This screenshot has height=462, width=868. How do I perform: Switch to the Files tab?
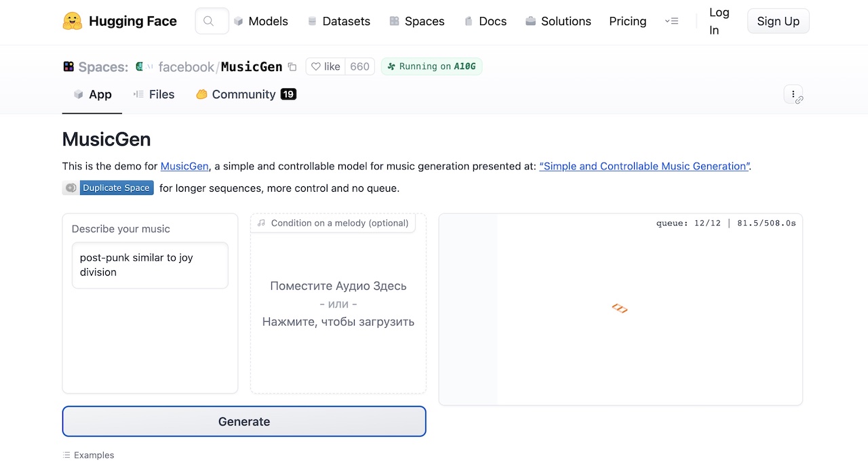(x=154, y=94)
